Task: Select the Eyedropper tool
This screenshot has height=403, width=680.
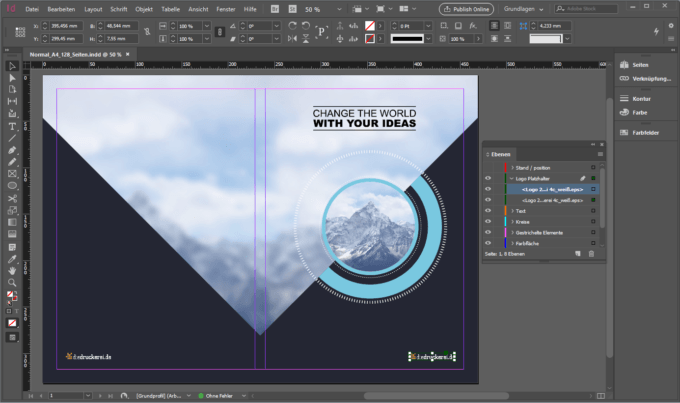Action: pos(12,259)
